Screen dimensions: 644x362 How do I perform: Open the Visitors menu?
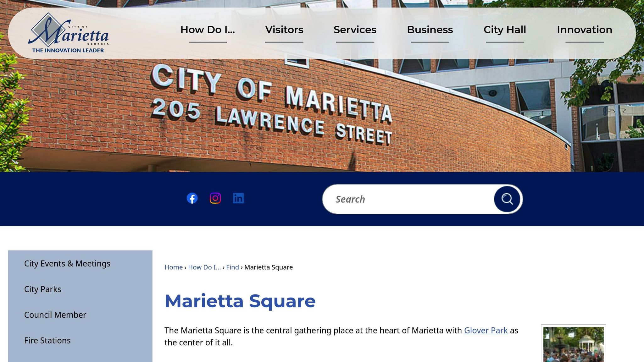284,30
